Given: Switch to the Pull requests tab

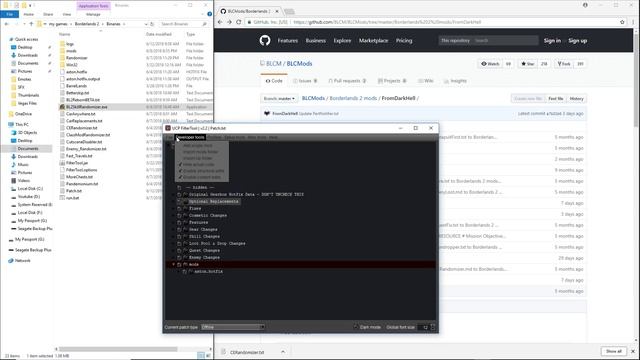Looking at the screenshot, I should coord(347,81).
